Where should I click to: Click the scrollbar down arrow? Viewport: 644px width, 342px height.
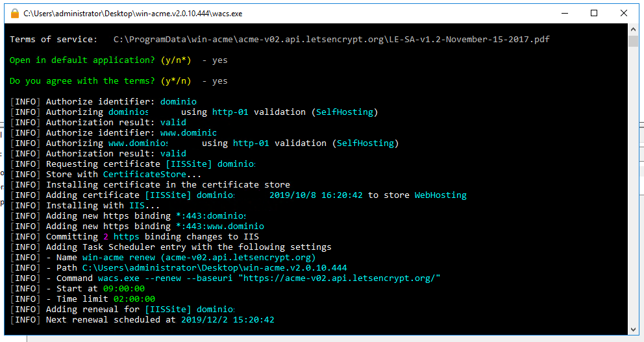(x=633, y=329)
